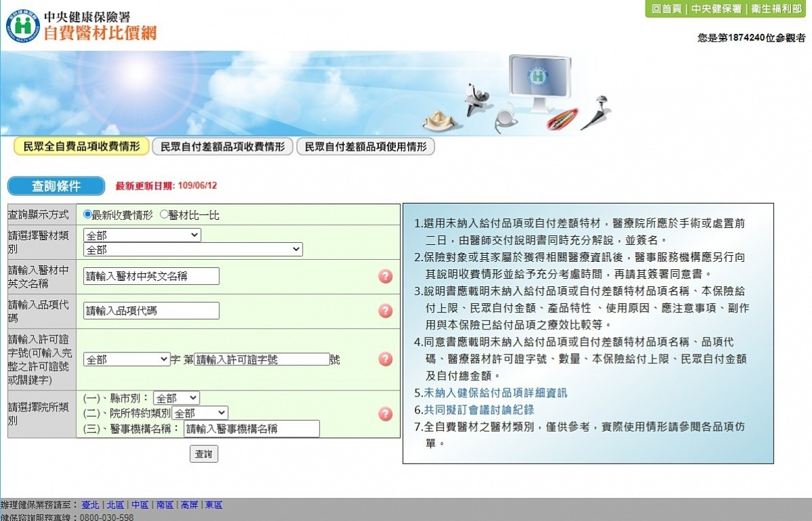
Task: Focus the 請輸入許可證字號 input field
Action: click(x=262, y=359)
